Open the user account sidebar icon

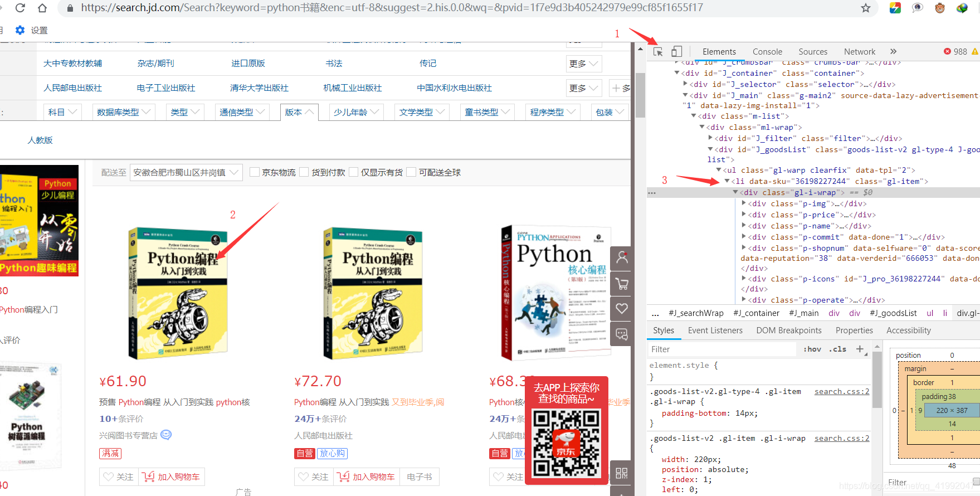[622, 257]
